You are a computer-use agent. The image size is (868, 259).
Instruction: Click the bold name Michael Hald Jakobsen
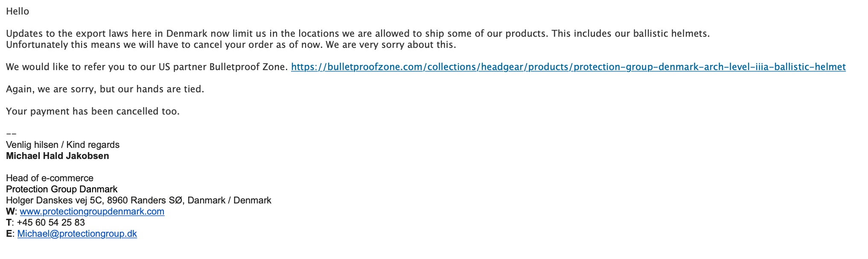tap(58, 156)
